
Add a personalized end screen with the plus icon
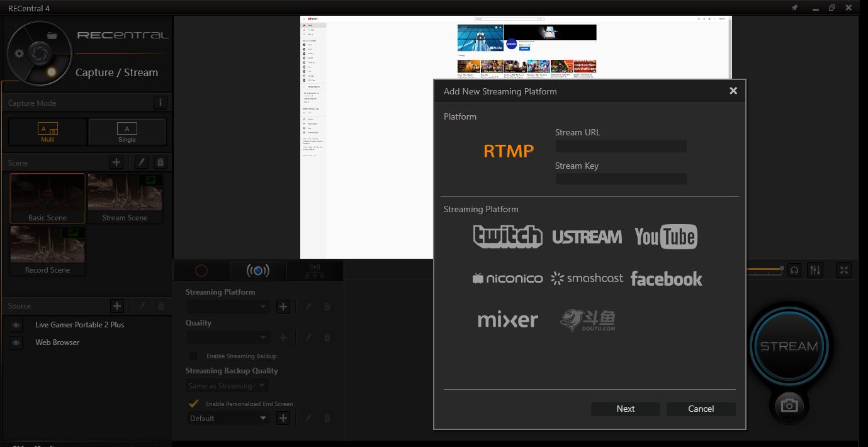pyautogui.click(x=283, y=418)
